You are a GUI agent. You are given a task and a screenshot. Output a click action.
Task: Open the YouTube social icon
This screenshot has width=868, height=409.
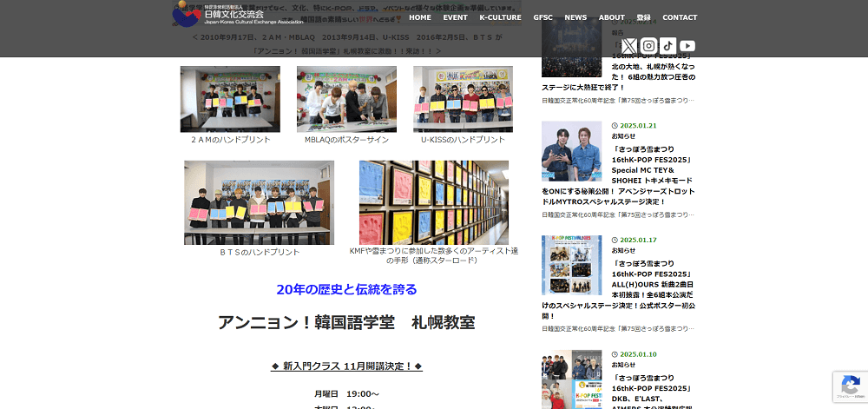click(x=687, y=46)
